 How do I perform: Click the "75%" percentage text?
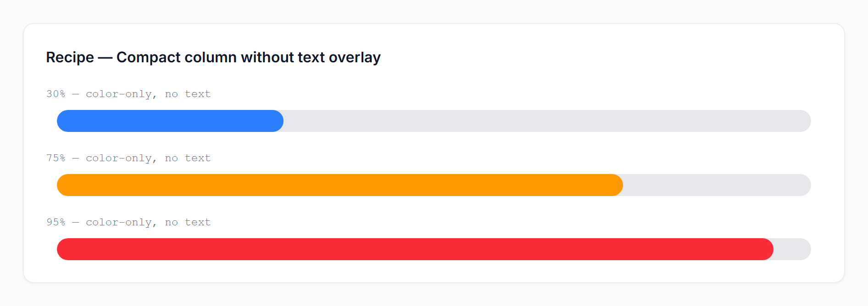tap(56, 158)
